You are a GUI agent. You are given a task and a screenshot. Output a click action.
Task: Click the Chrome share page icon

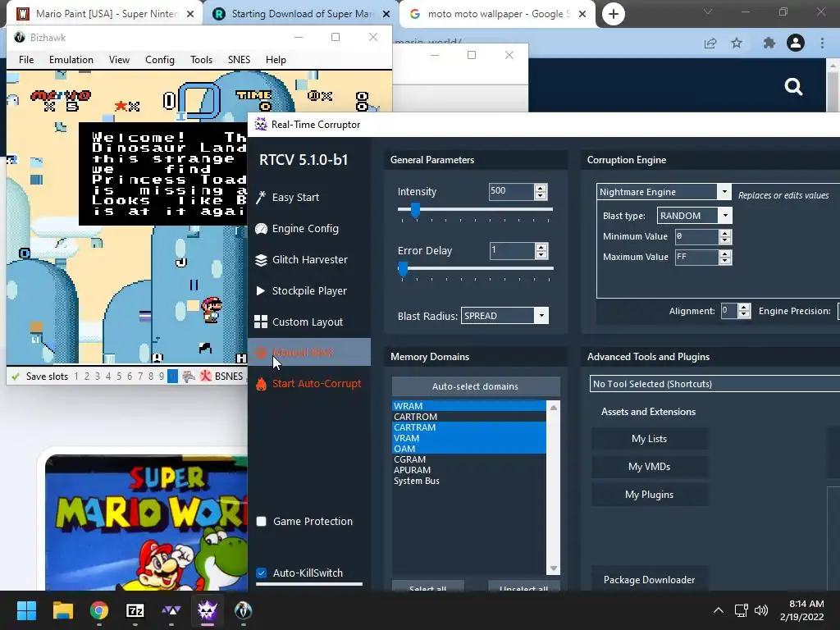pyautogui.click(x=710, y=43)
